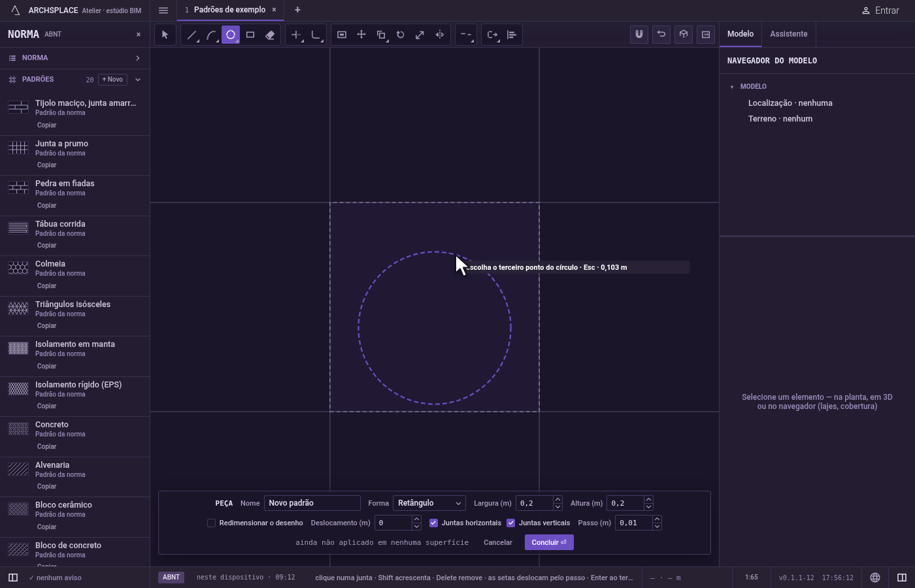Viewport: 915px width, 588px height.
Task: Click Entrar to sign in
Action: [x=880, y=10]
